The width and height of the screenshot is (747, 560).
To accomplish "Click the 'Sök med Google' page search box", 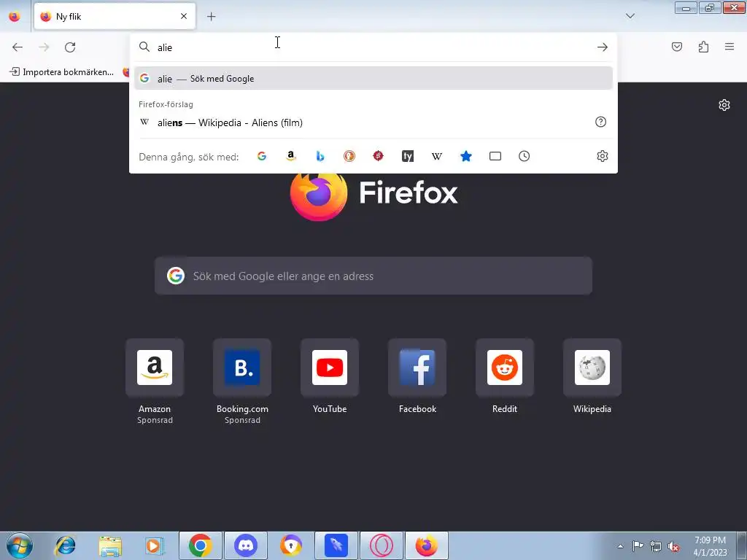I will tap(373, 276).
